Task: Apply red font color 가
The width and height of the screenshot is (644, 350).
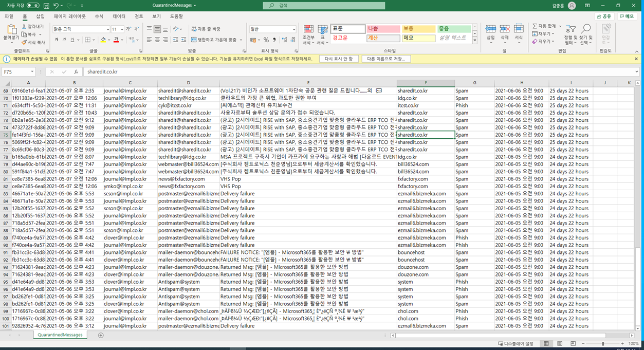Action: point(116,40)
